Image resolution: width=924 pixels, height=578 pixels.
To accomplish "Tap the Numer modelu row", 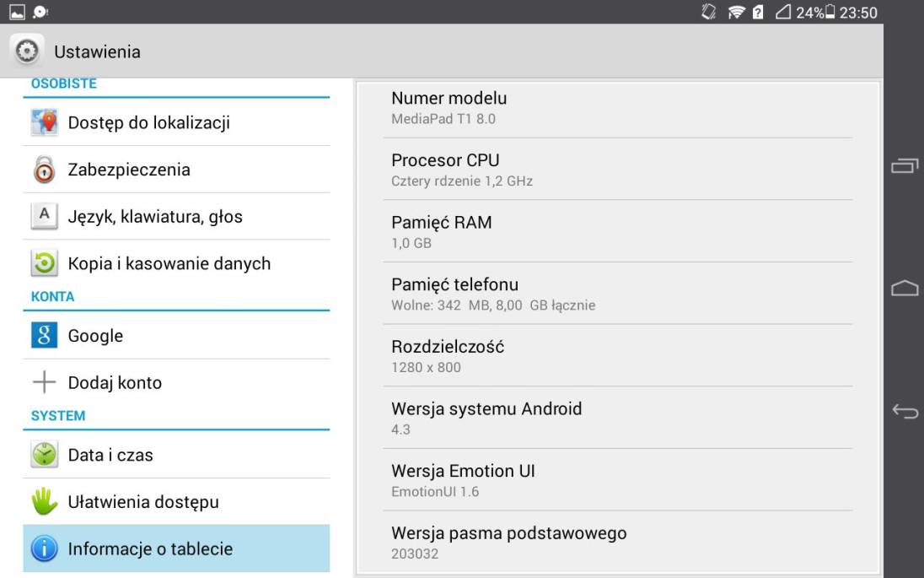I will pyautogui.click(x=618, y=108).
